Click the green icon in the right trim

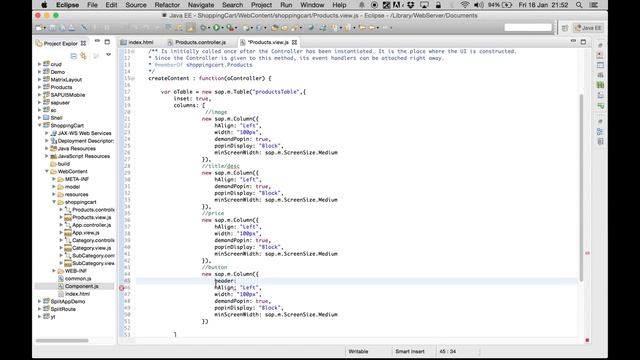click(600, 85)
